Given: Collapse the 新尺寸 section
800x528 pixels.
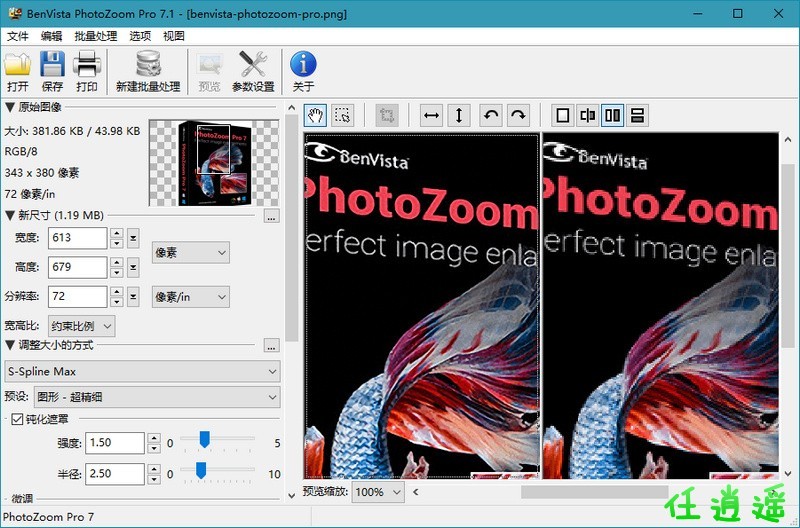Looking at the screenshot, I should pyautogui.click(x=10, y=215).
